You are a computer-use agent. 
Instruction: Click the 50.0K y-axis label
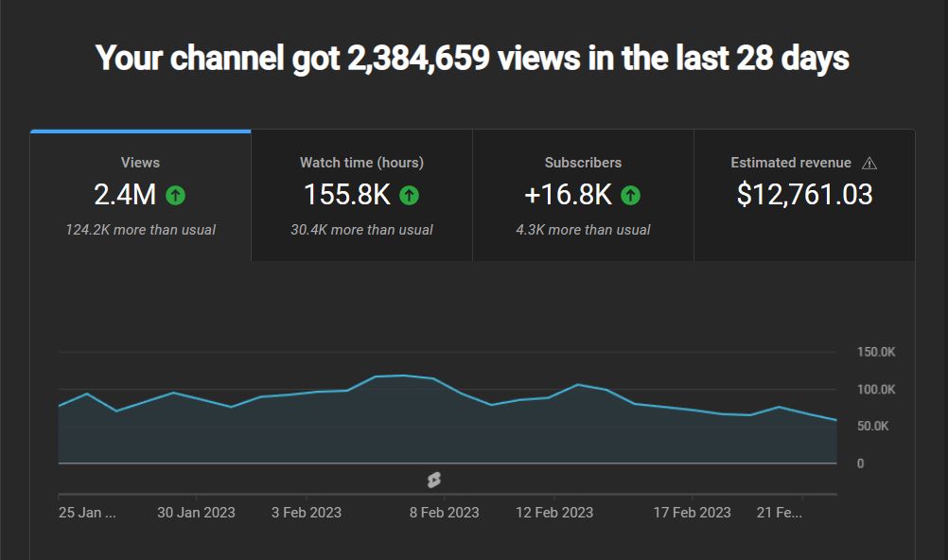click(x=871, y=427)
